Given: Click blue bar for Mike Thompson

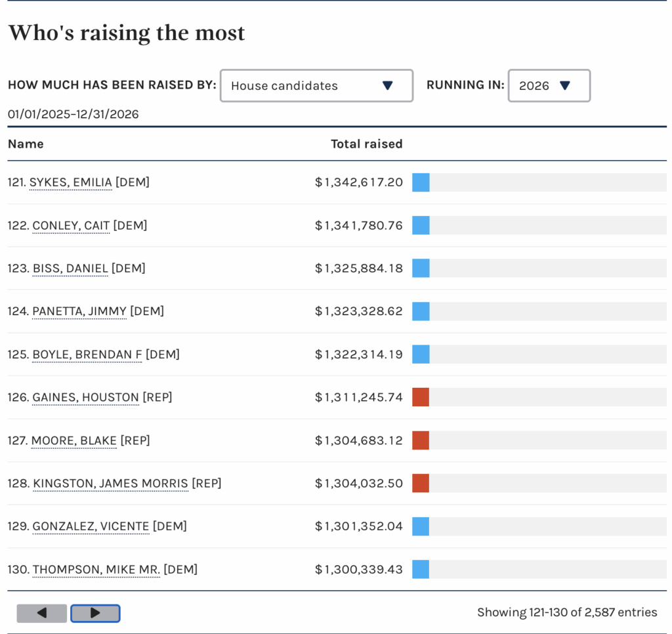Looking at the screenshot, I should [421, 570].
